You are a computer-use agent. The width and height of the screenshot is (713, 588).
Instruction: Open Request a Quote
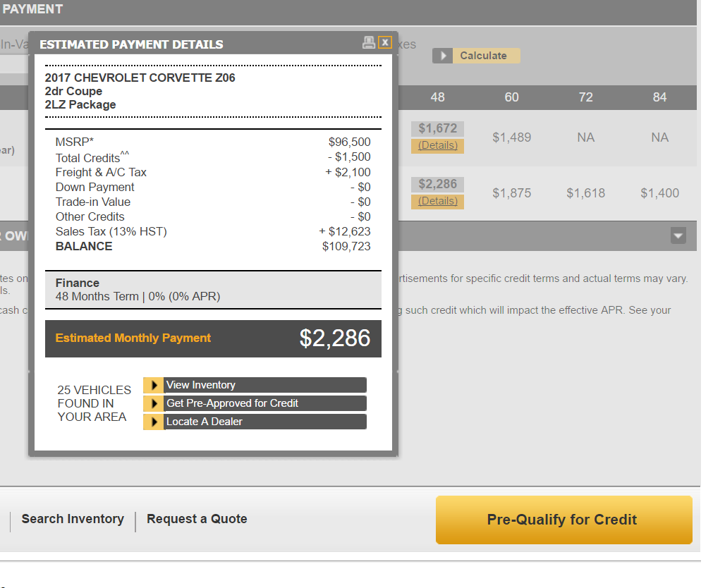(x=197, y=519)
